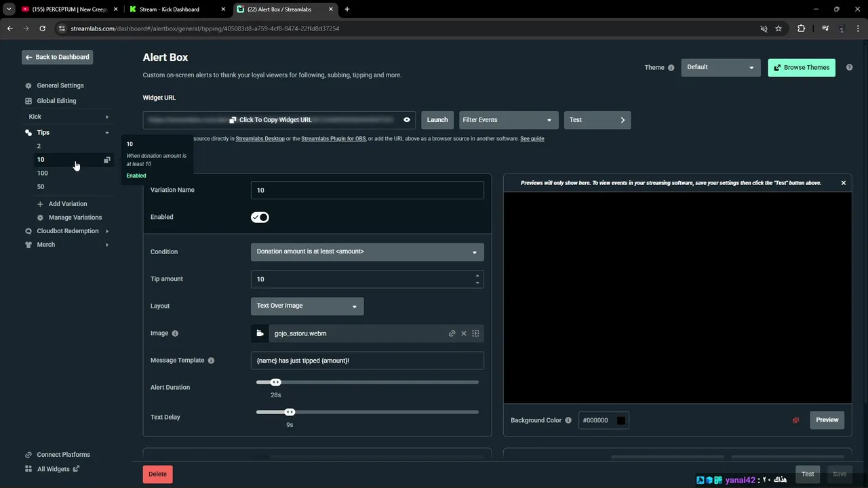Toggle the Enabled switch off
This screenshot has height=488, width=868.
point(260,218)
